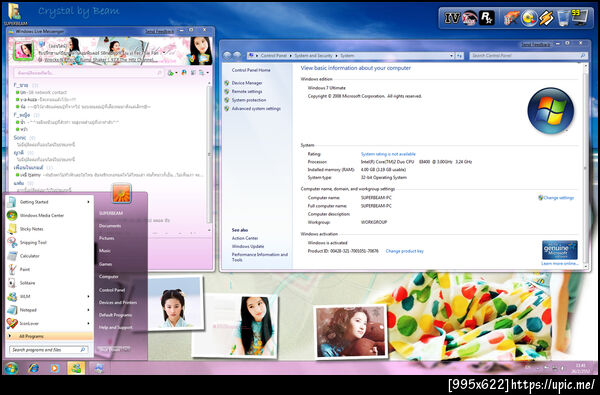Click the Genuine Microsoft software badge
Viewport: 600px width, 395px height.
click(x=559, y=250)
